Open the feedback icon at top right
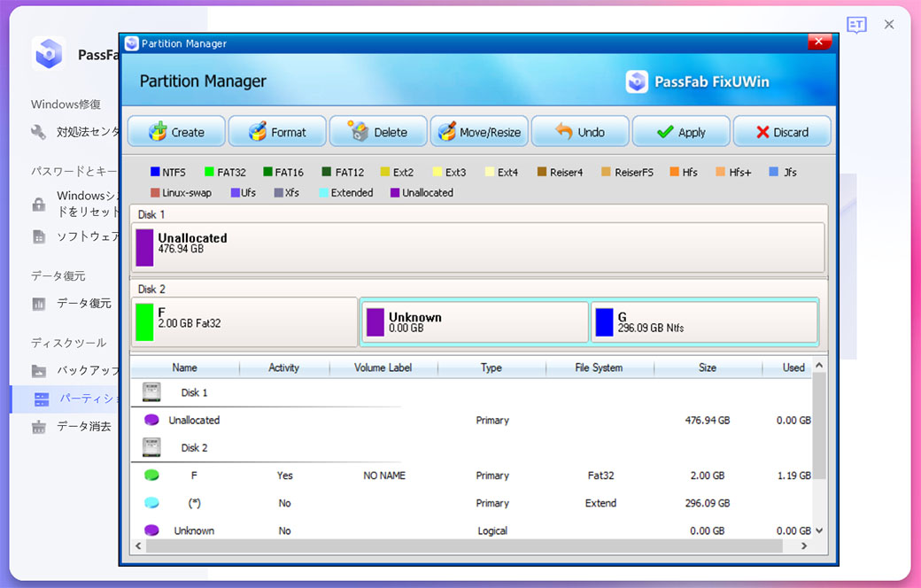 click(855, 25)
